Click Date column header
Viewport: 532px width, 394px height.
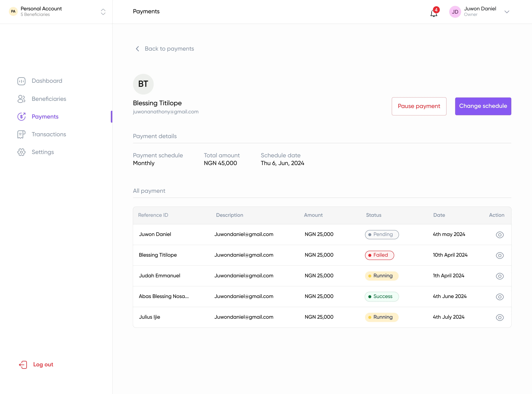tap(439, 215)
